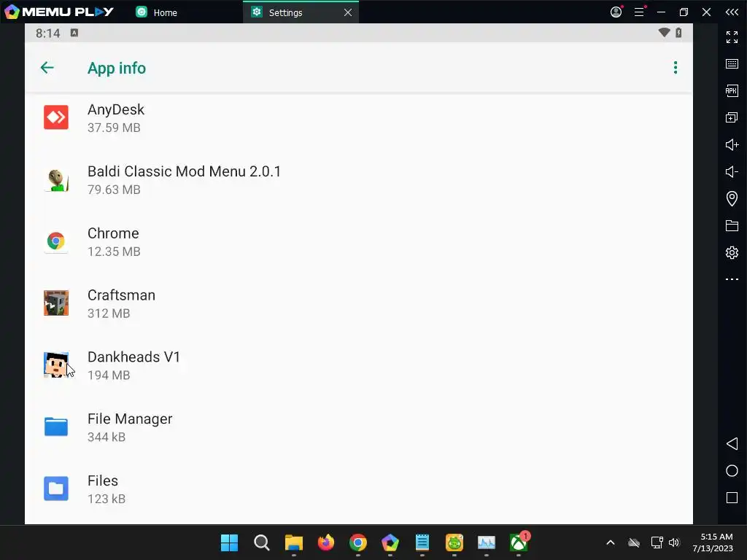Open MEmu account profile icon
747x560 pixels.
pos(616,12)
